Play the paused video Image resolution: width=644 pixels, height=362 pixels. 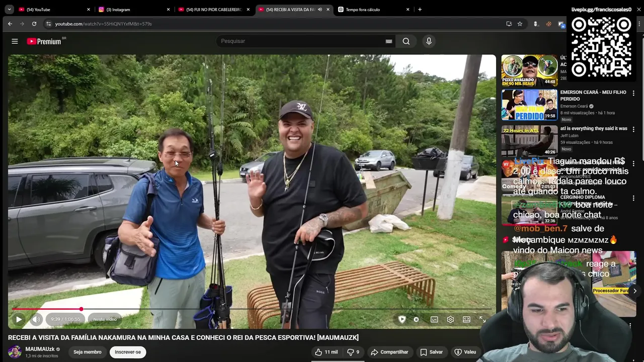(x=19, y=319)
